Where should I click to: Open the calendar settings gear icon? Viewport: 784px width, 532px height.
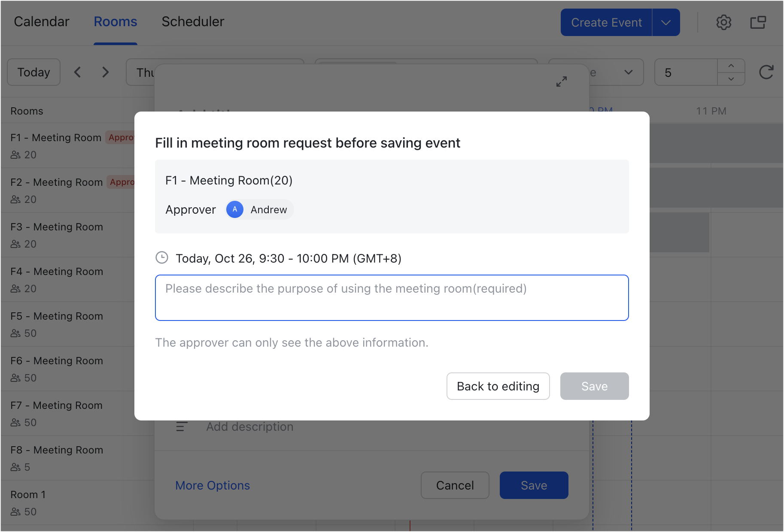[x=723, y=22]
